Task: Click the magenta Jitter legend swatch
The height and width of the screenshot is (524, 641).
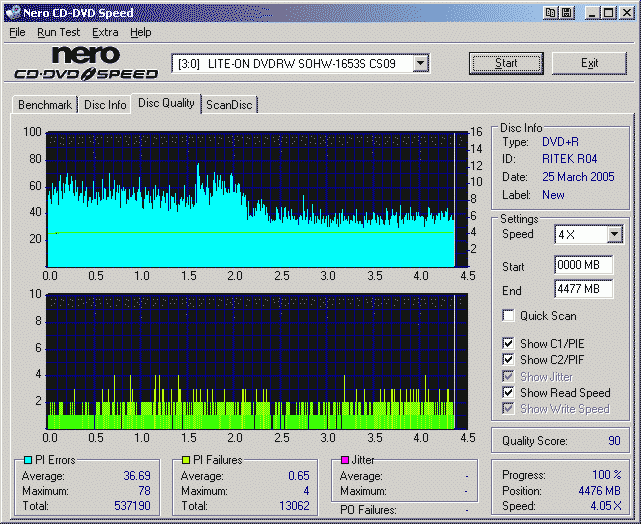Action: [345, 460]
